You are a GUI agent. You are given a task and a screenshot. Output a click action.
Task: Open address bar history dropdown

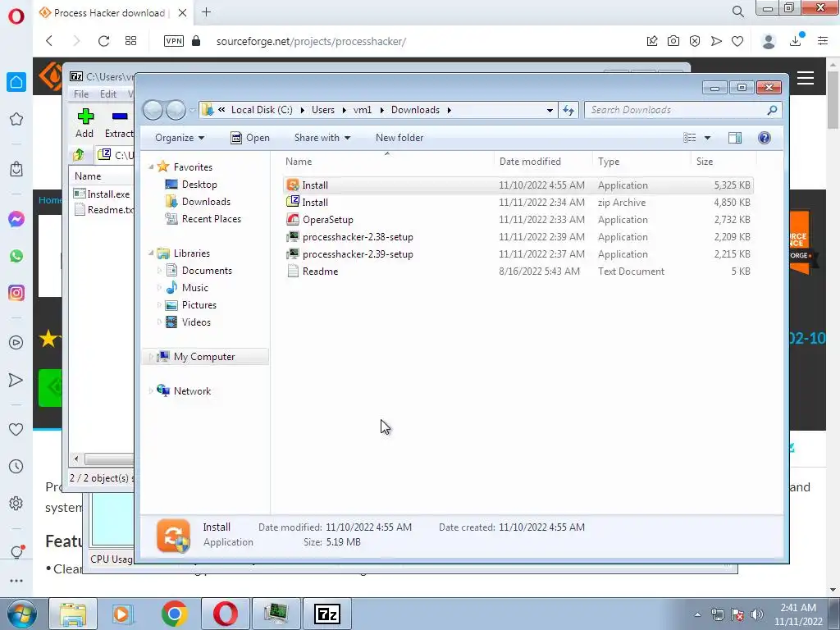tap(550, 110)
